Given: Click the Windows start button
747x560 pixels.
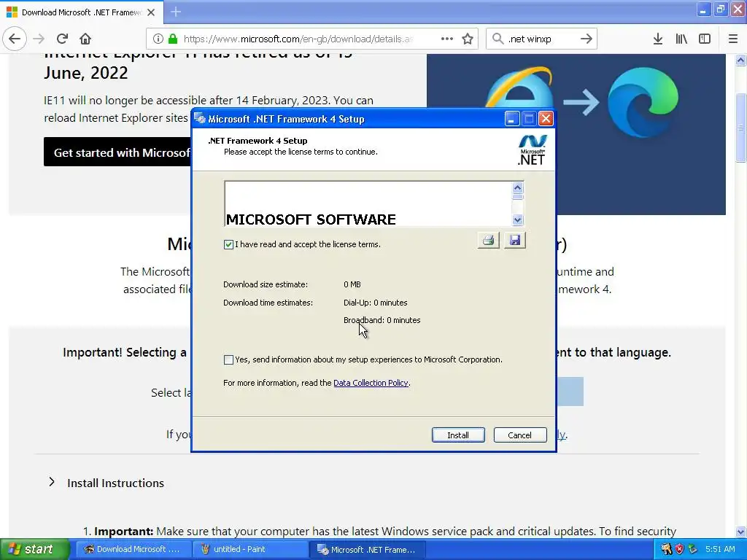Looking at the screenshot, I should coord(34,549).
